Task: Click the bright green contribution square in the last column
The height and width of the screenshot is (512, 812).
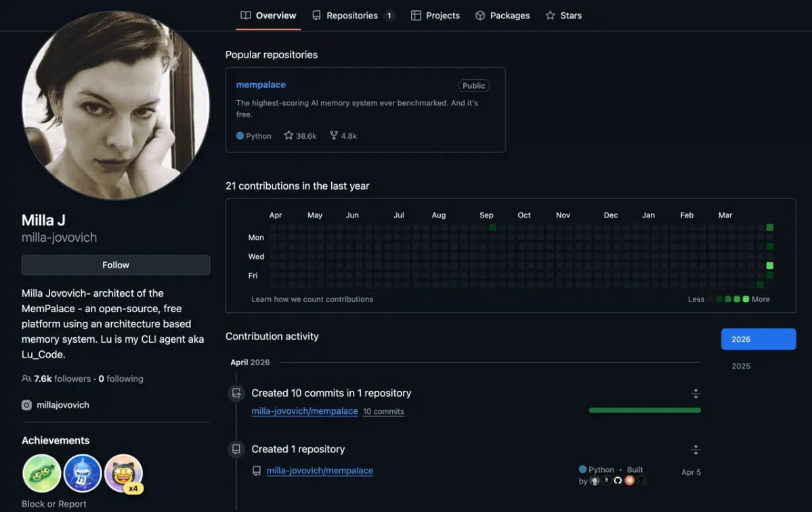Action: [769, 265]
